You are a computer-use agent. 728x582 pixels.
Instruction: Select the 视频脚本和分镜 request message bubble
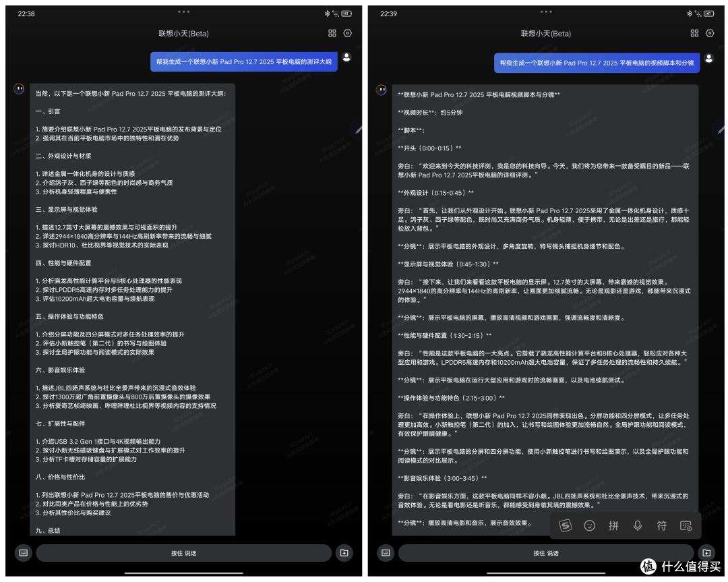[x=597, y=63]
